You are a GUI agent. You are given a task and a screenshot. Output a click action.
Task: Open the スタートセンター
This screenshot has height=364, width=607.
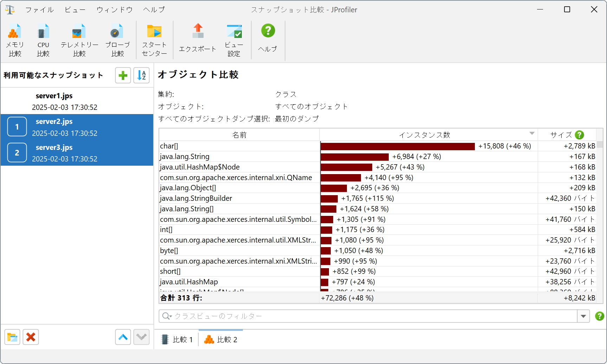154,40
